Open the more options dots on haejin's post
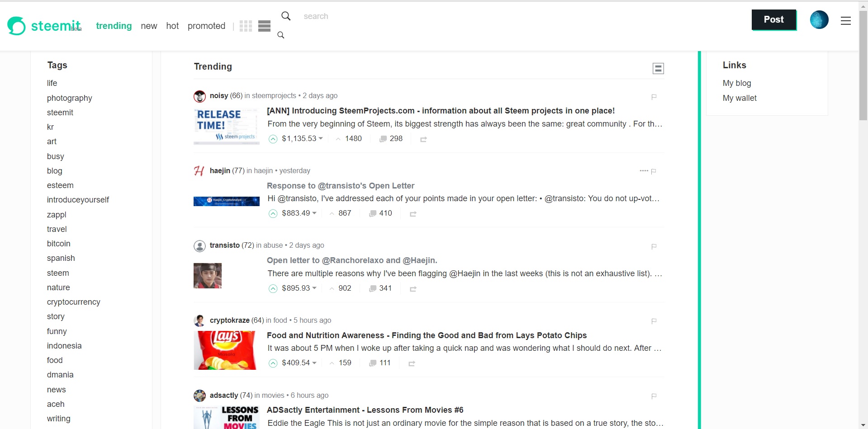 [644, 171]
